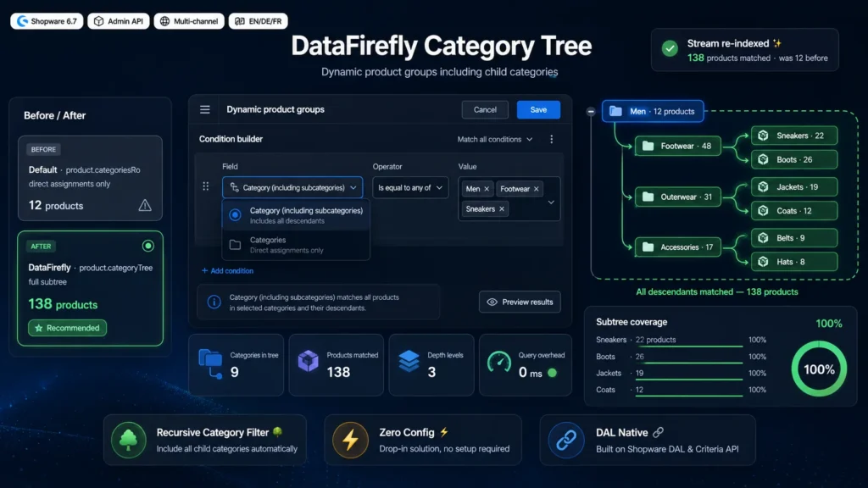Click the Condition builder heading
The image size is (868, 488).
pyautogui.click(x=231, y=139)
